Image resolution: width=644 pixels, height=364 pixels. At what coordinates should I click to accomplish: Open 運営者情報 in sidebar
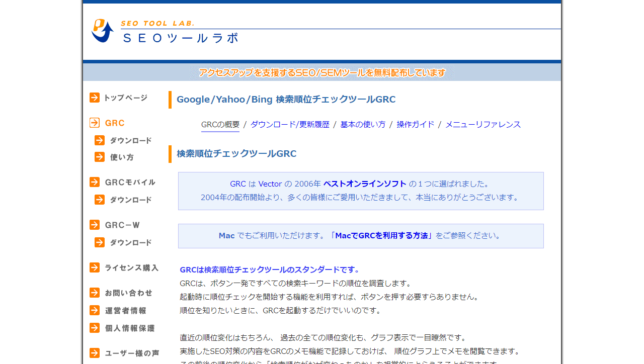(126, 311)
